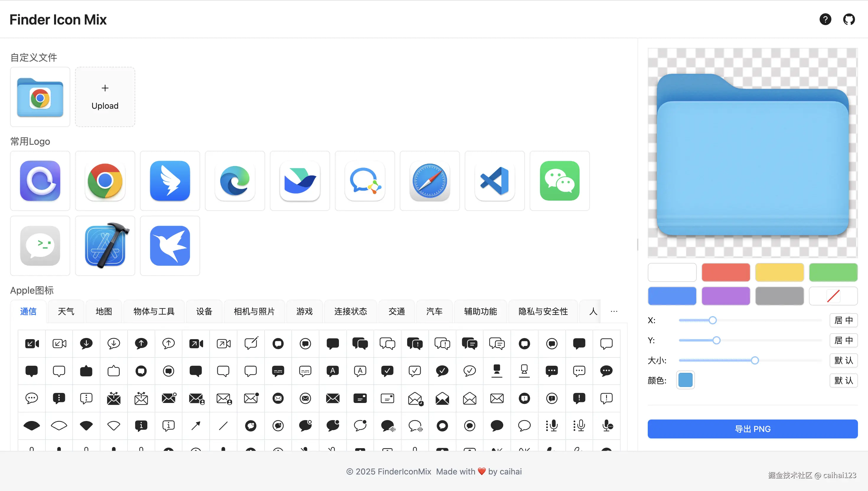Go to the 相机与照片 tab

pos(254,311)
